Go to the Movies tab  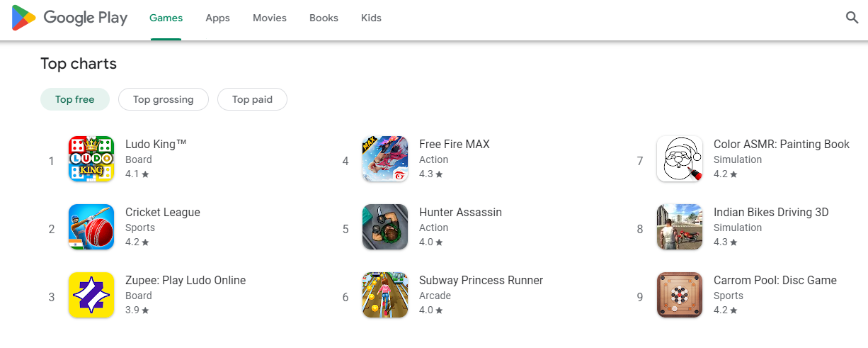coord(270,18)
